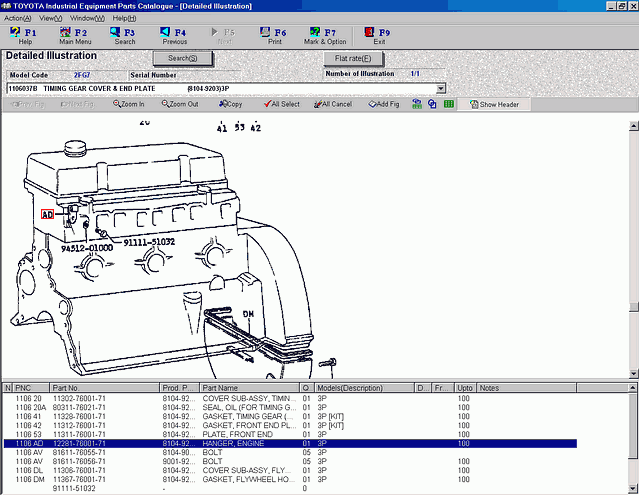Open the Window menu
Viewport: 639px width, 495px height.
coord(87,18)
